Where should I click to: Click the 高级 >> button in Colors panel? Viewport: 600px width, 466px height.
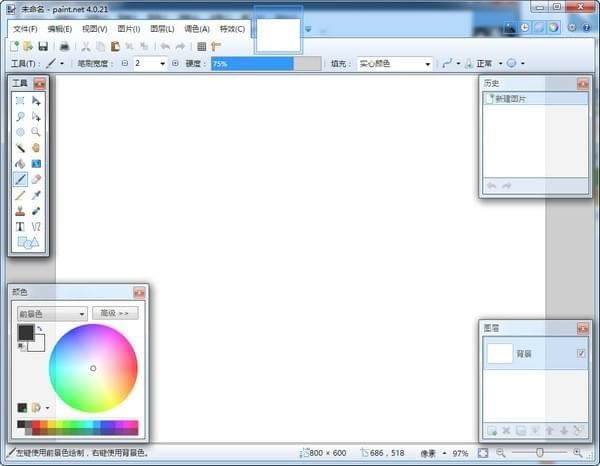115,313
